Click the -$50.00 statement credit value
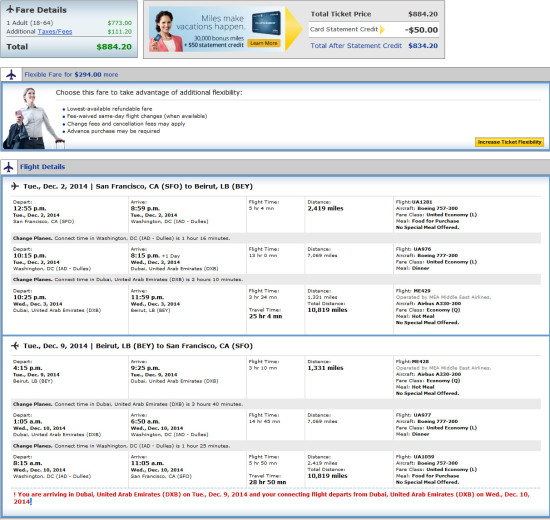550x520 pixels. point(421,30)
